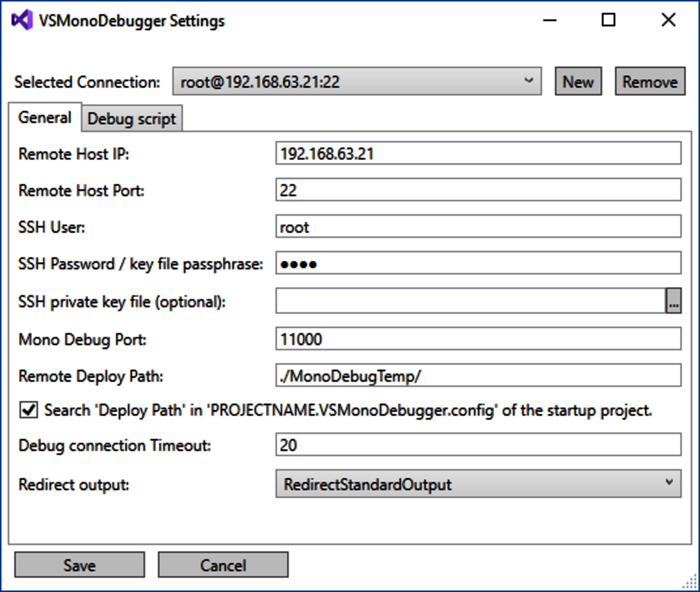Click the 'Redirect output:' label
700x592 pixels.
[74, 485]
